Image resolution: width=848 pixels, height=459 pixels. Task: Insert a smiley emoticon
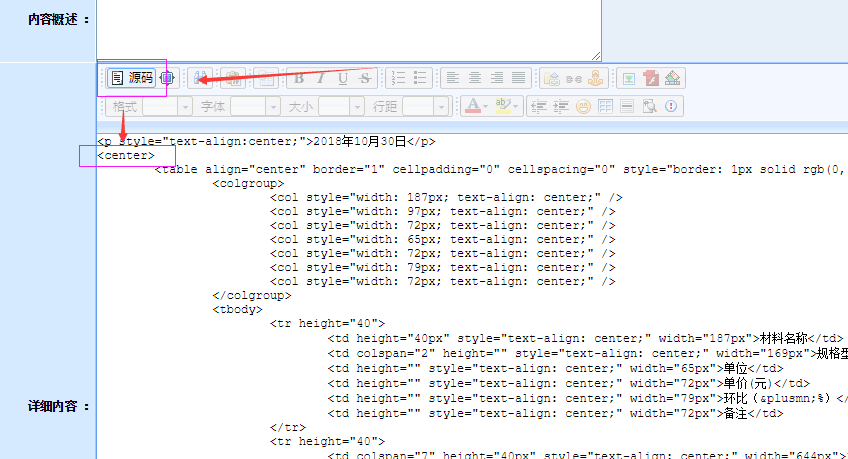pyautogui.click(x=583, y=106)
